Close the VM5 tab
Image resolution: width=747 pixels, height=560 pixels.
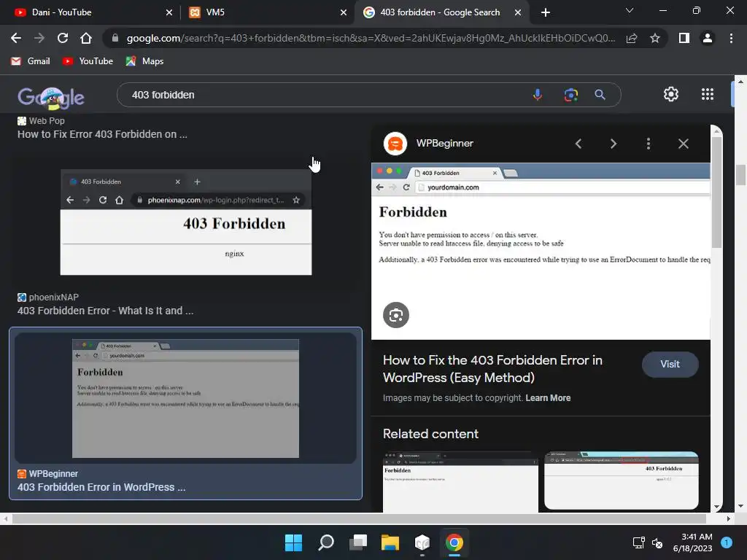(344, 12)
